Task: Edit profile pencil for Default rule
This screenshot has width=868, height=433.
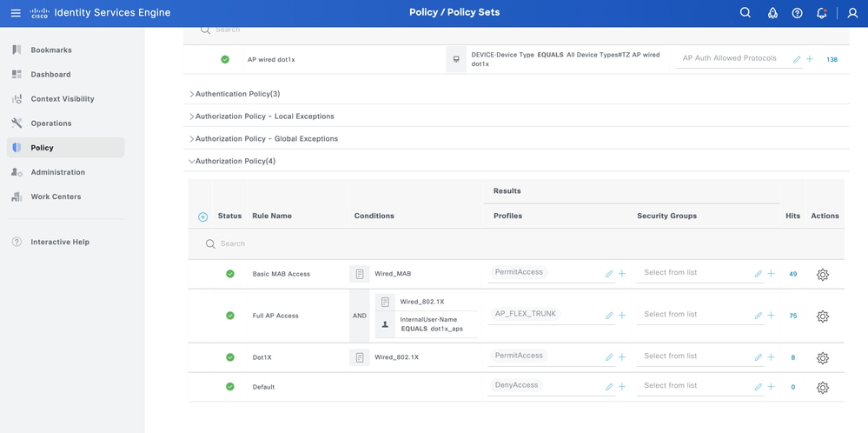Action: click(x=609, y=387)
